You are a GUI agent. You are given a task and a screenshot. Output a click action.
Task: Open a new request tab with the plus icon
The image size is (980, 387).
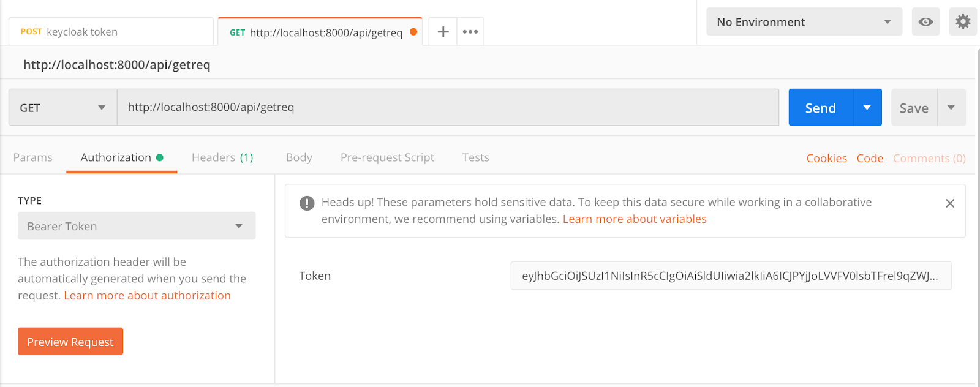coord(442,31)
